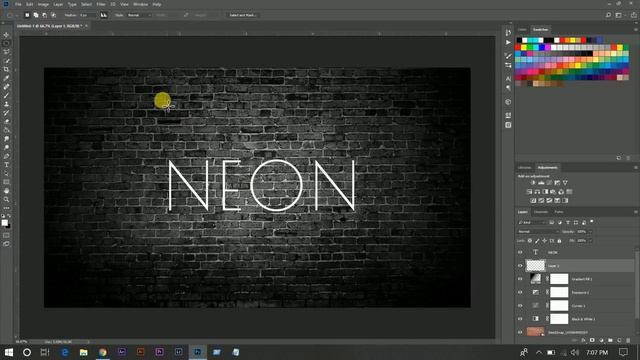This screenshot has height=360, width=640.
Task: Click the Intersect with Selection icon
Action: 53,15
